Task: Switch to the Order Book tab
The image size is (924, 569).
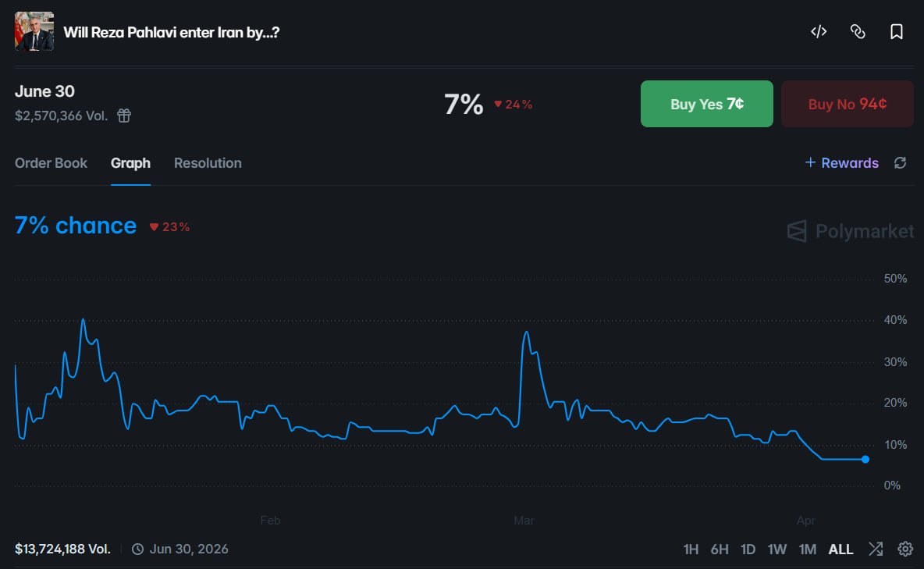Action: click(x=51, y=163)
